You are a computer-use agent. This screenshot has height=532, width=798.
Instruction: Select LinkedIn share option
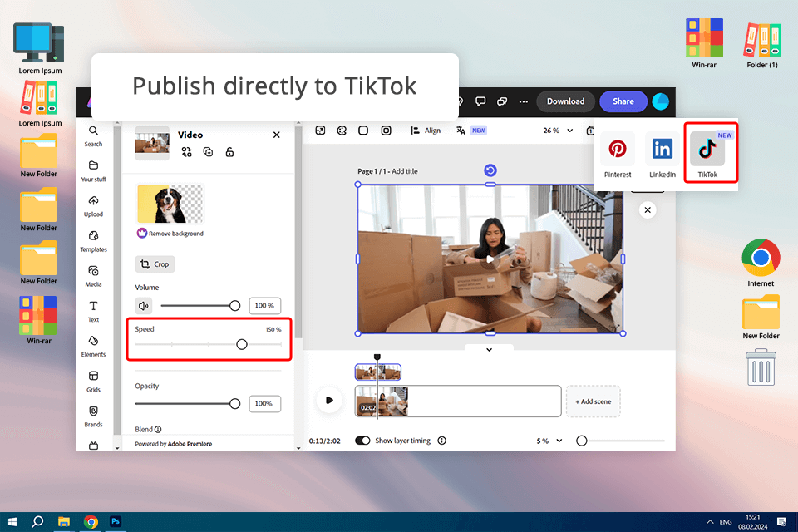pos(663,155)
